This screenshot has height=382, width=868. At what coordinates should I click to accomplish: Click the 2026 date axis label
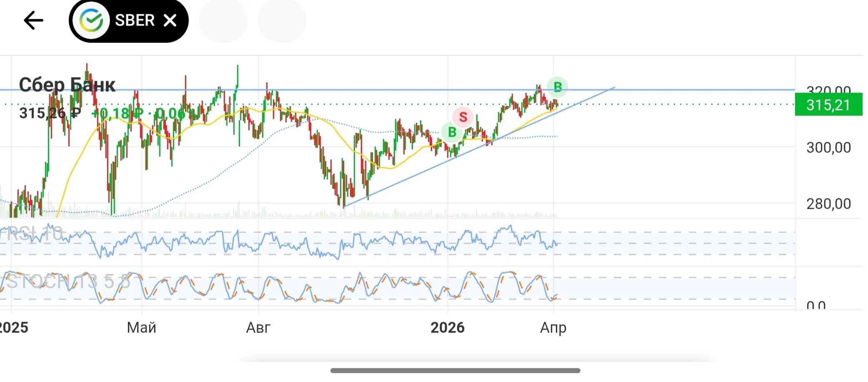(x=448, y=328)
